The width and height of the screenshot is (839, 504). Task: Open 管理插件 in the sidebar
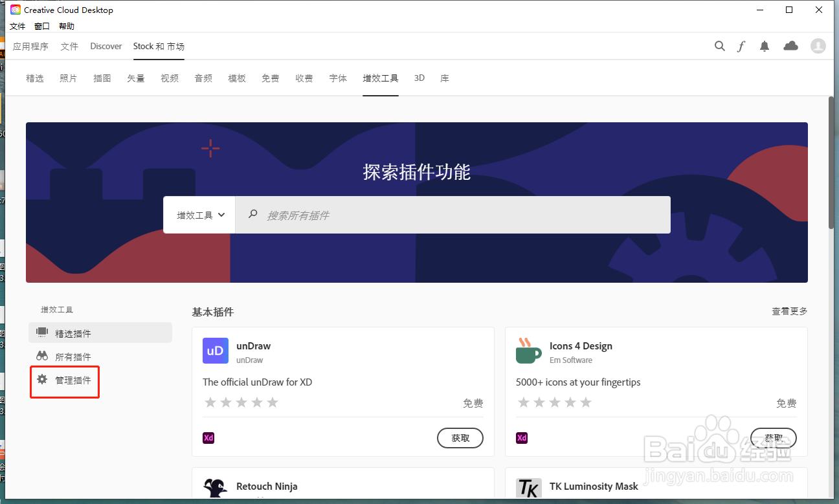73,380
